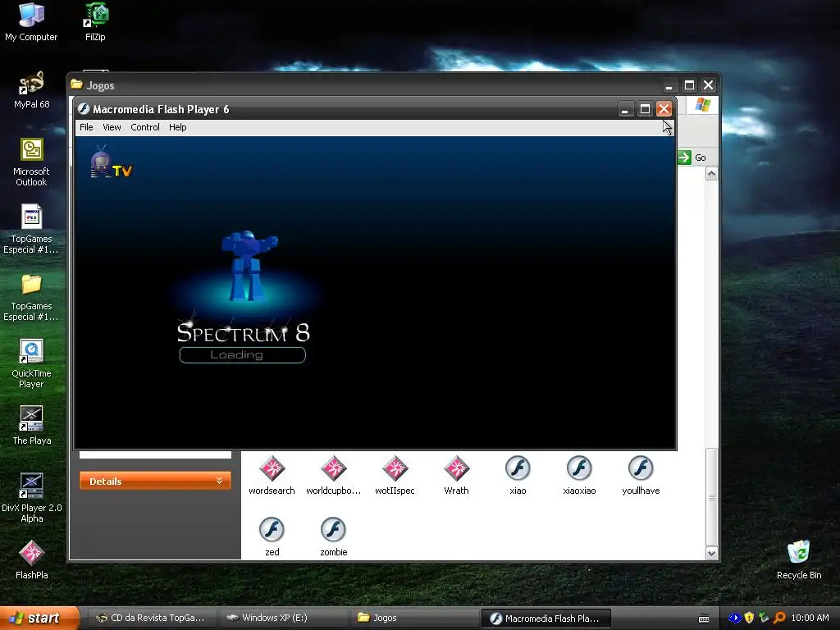The image size is (840, 630).
Task: Open the View menu in Flash Player
Action: [x=112, y=127]
